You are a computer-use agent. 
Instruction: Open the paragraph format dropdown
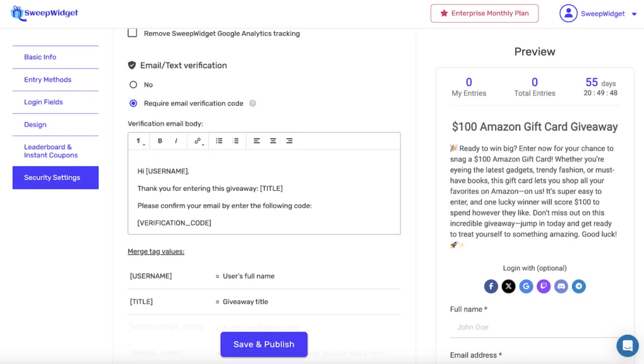pyautogui.click(x=140, y=141)
